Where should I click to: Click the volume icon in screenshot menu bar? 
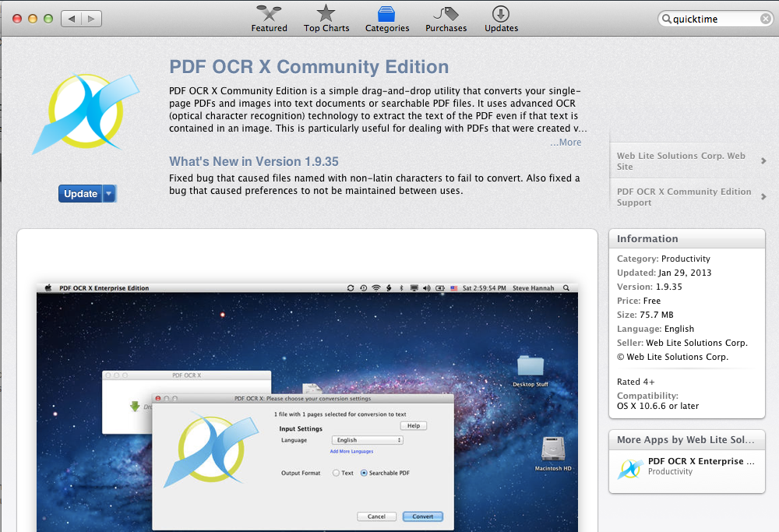[x=427, y=288]
